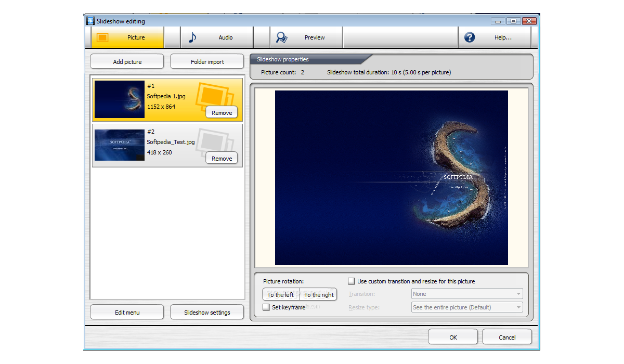Click the Softpedia_Test.jpg file name
Image resolution: width=624 pixels, height=364 pixels.
[171, 142]
